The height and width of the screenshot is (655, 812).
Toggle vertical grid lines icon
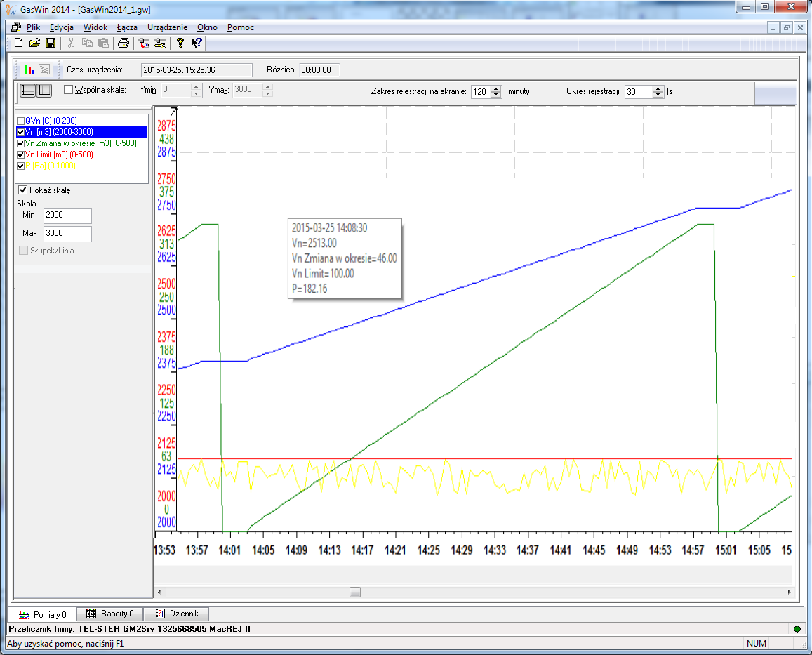pos(44,90)
